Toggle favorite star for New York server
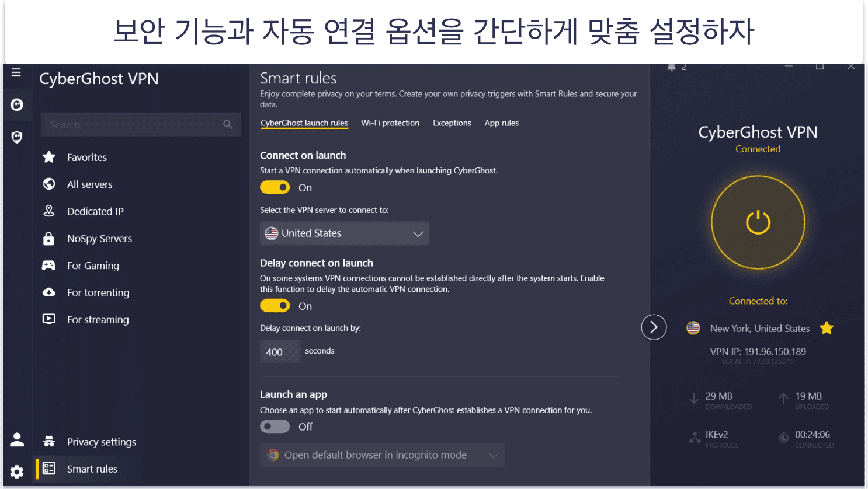This screenshot has height=489, width=868. coord(827,328)
